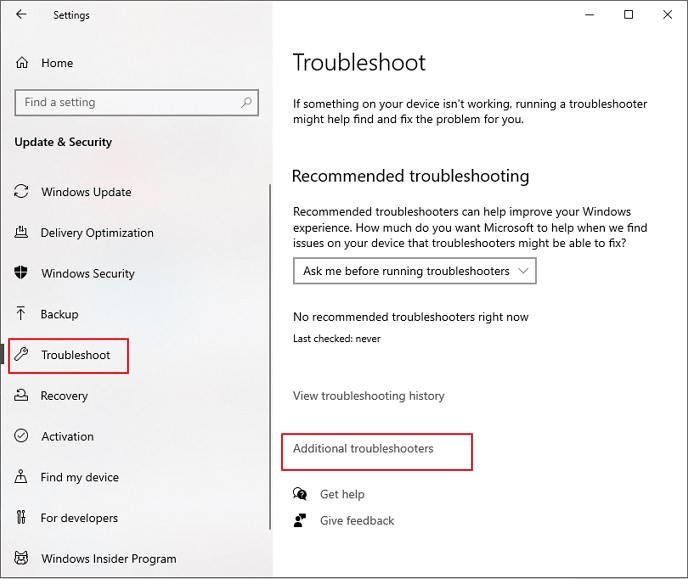Select For developers in sidebar
This screenshot has height=579, width=688.
[79, 518]
